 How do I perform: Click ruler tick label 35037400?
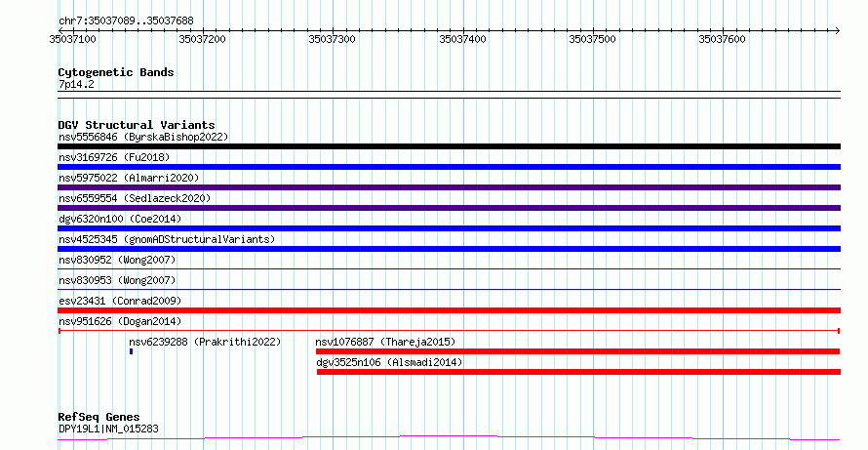463,39
